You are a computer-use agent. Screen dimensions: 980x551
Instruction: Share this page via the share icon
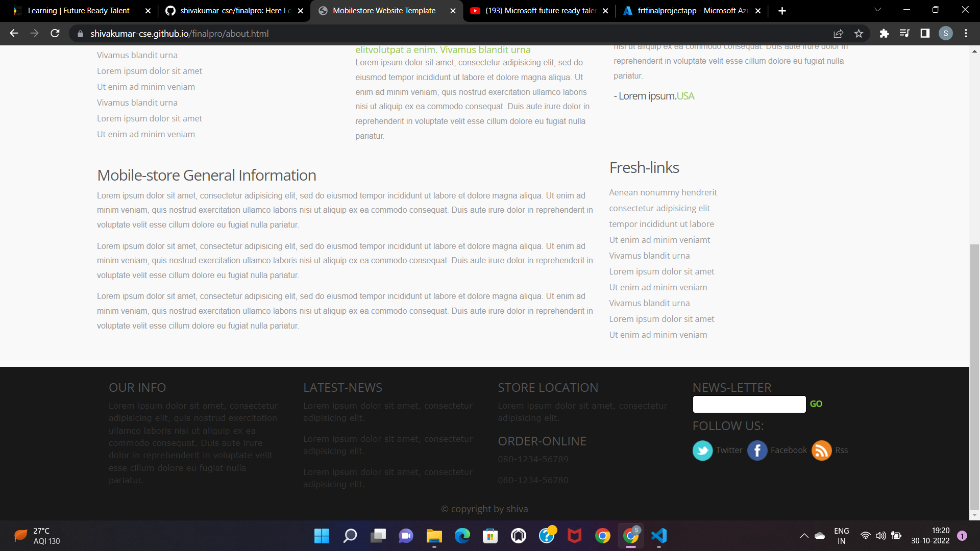(839, 33)
